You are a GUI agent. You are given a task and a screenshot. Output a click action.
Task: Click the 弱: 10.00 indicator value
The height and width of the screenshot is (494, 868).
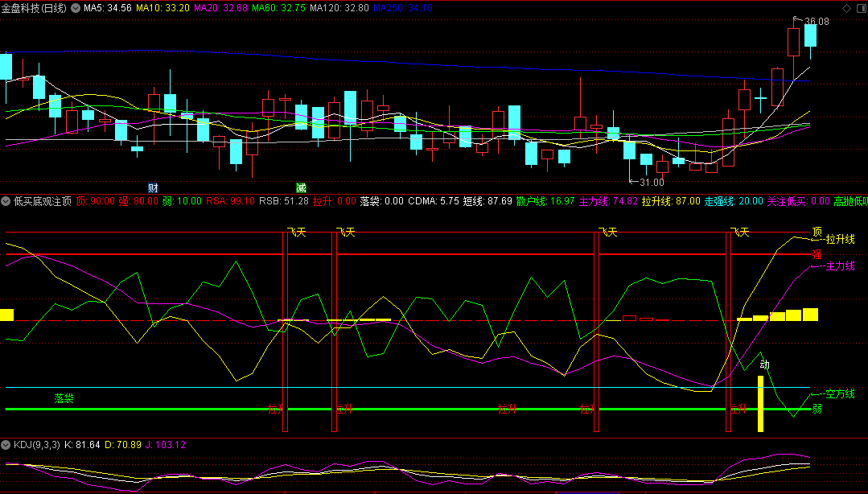[x=182, y=201]
